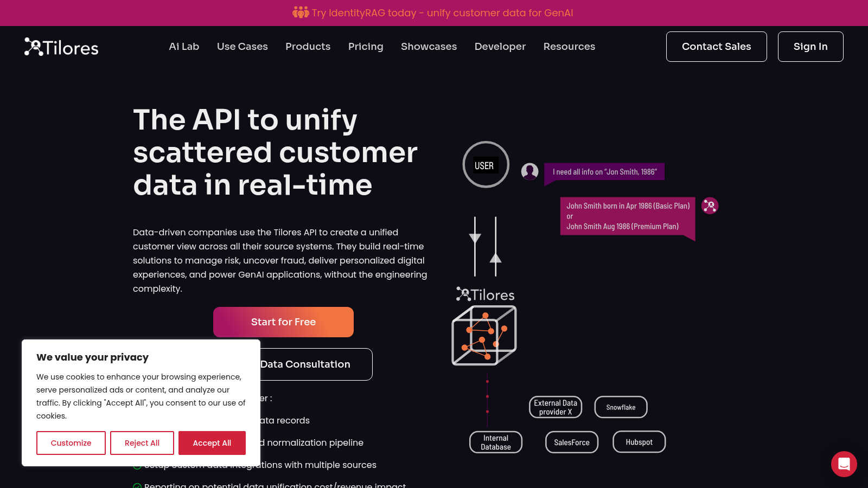The height and width of the screenshot is (488, 868).
Task: Click the Snowflake node in the diagram
Action: pyautogui.click(x=621, y=407)
